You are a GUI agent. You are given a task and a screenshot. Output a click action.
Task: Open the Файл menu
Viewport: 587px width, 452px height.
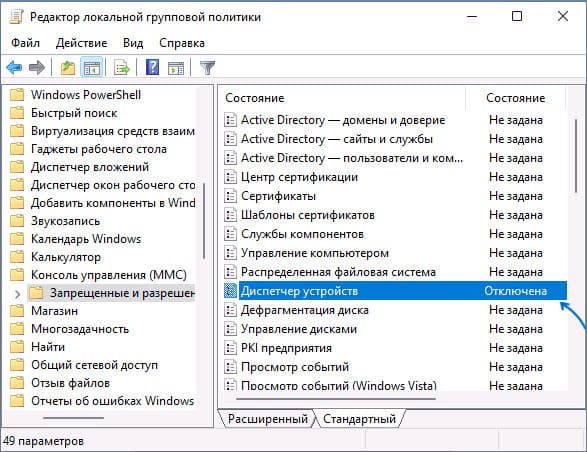pos(25,43)
